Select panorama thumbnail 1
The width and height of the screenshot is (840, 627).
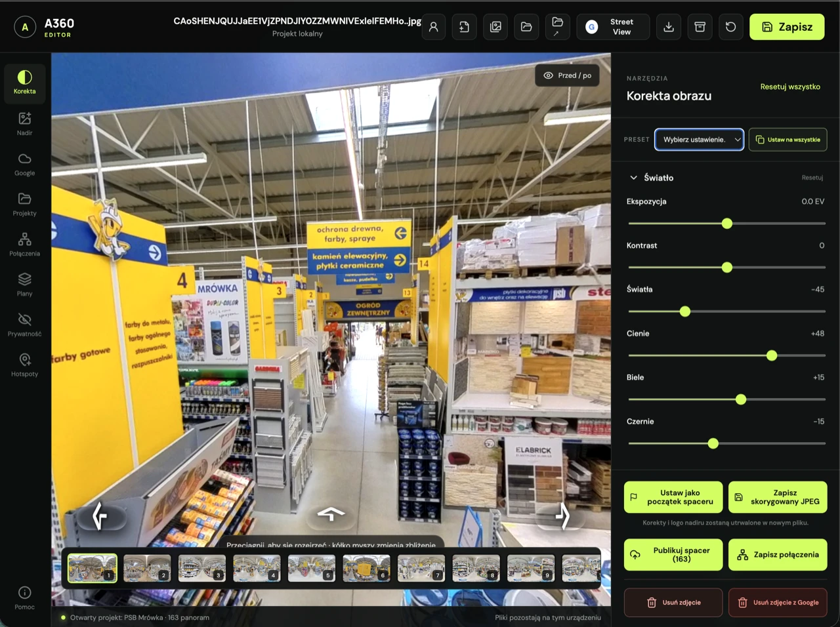tap(93, 568)
